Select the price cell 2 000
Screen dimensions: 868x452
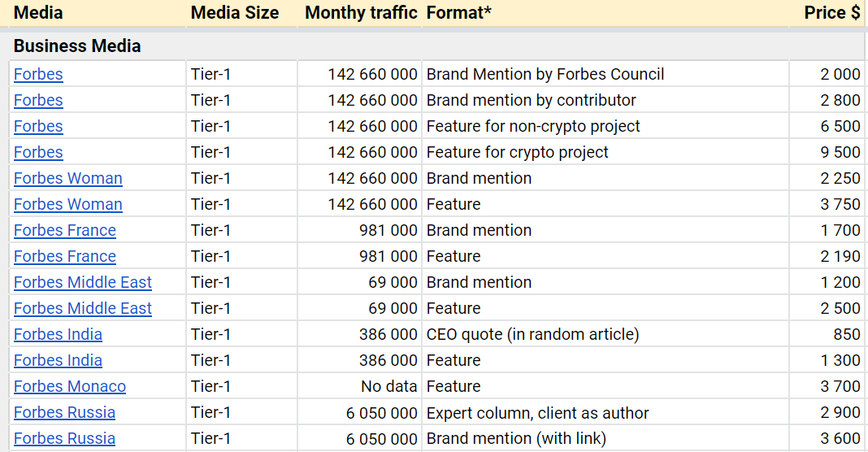pos(828,74)
